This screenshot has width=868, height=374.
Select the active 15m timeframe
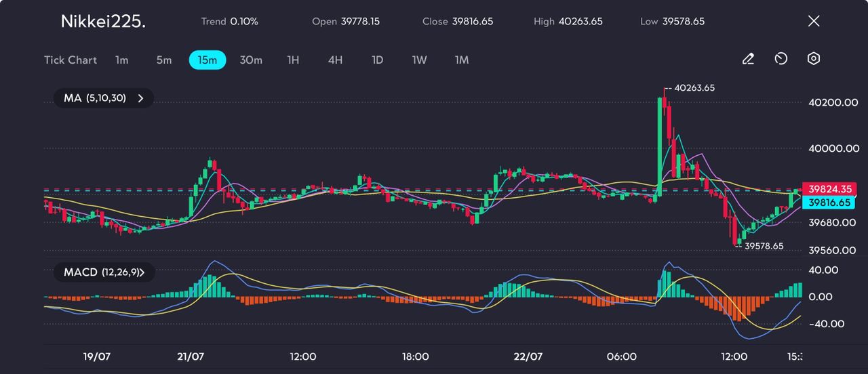(208, 60)
